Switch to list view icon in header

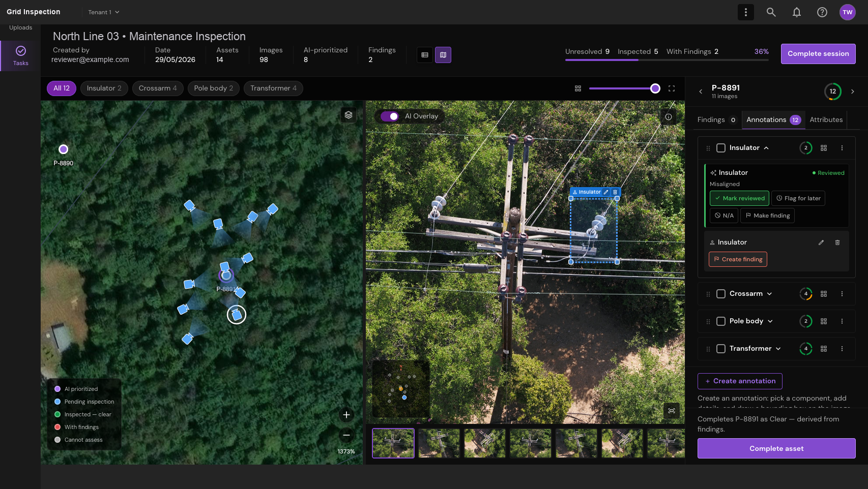pyautogui.click(x=425, y=55)
